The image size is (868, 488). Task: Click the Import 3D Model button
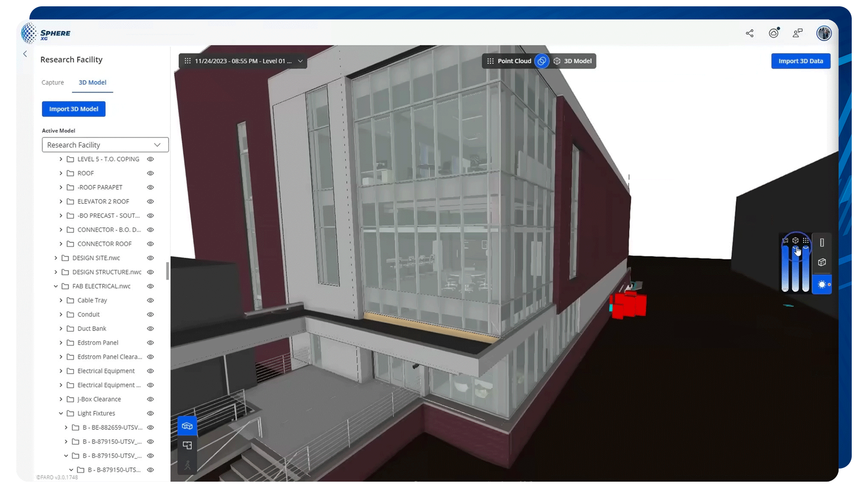pos(74,109)
